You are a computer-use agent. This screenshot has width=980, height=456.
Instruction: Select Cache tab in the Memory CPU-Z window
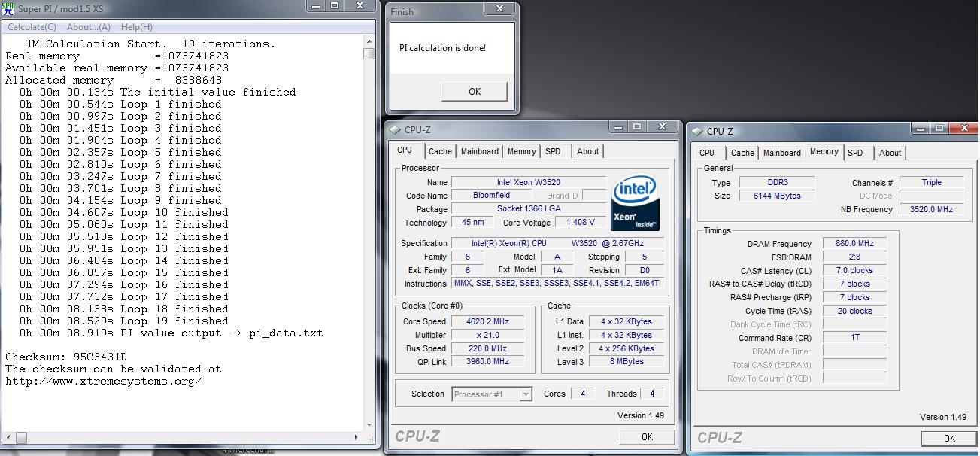point(742,153)
